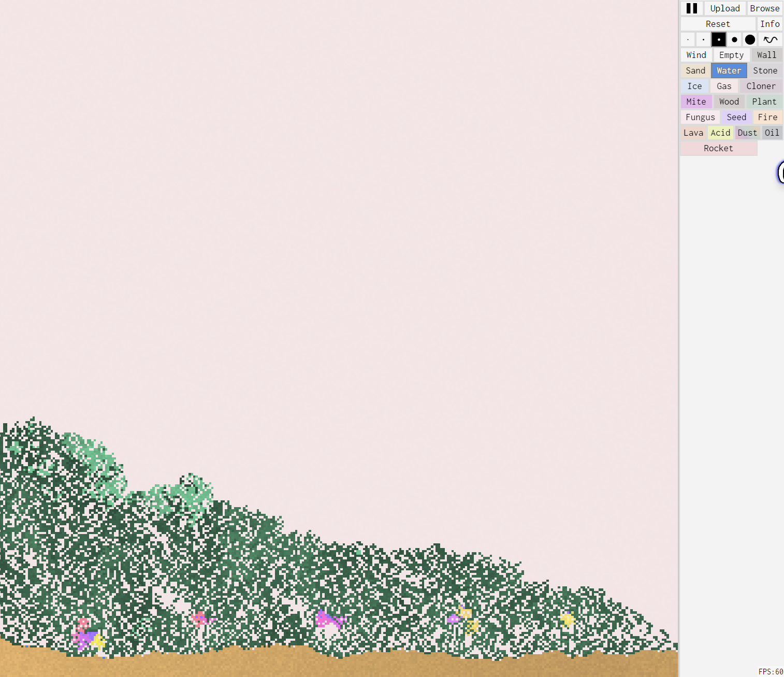The width and height of the screenshot is (784, 677).
Task: Open the Upload dialog
Action: pos(724,8)
